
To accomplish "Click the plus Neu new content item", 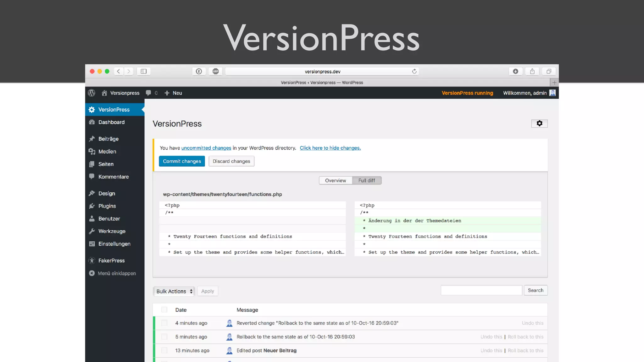I will click(173, 93).
